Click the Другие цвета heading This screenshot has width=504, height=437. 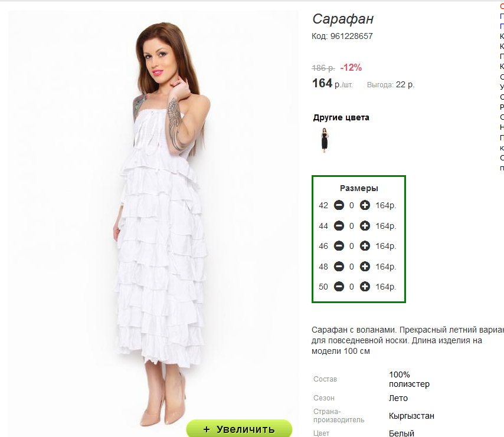tap(341, 117)
